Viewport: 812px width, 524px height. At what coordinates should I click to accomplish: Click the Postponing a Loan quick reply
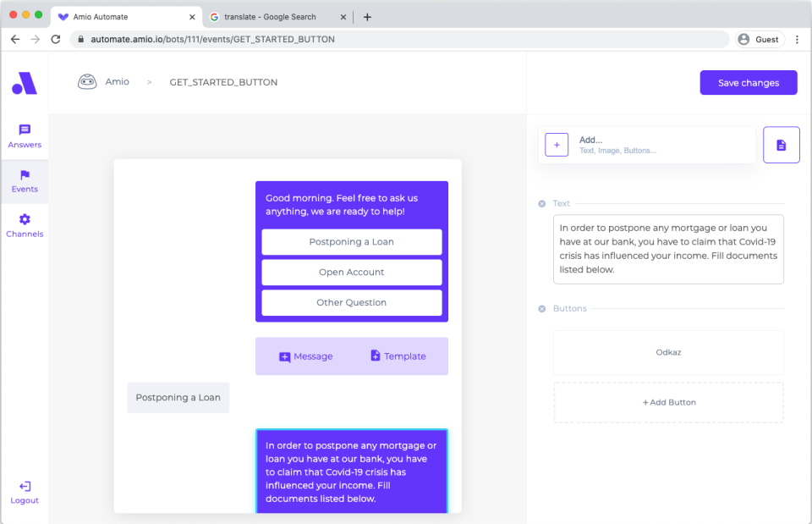178,397
